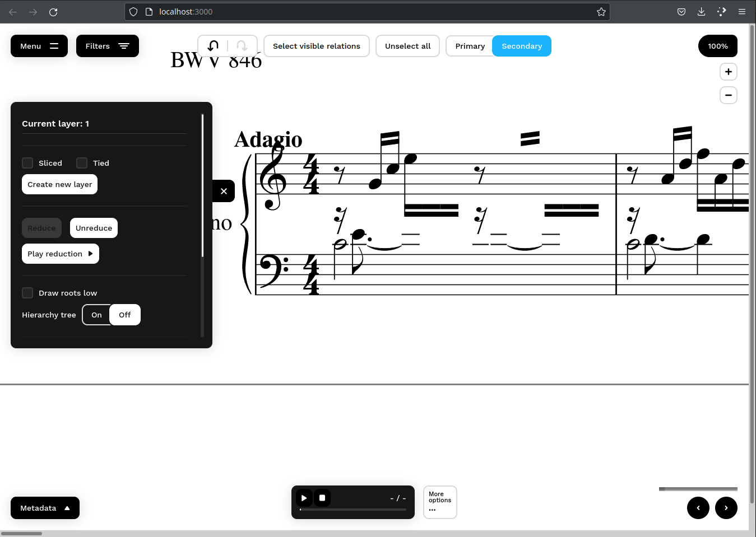Switch to Primary mode
This screenshot has height=537, width=756.
[470, 46]
